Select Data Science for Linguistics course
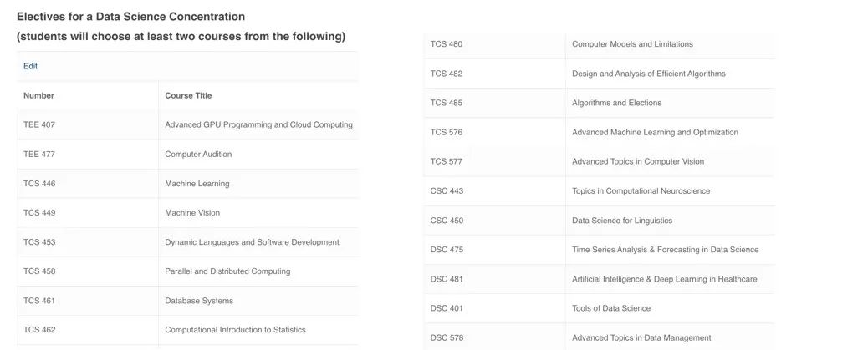Viewport: 868px width, 350px height. pos(621,221)
